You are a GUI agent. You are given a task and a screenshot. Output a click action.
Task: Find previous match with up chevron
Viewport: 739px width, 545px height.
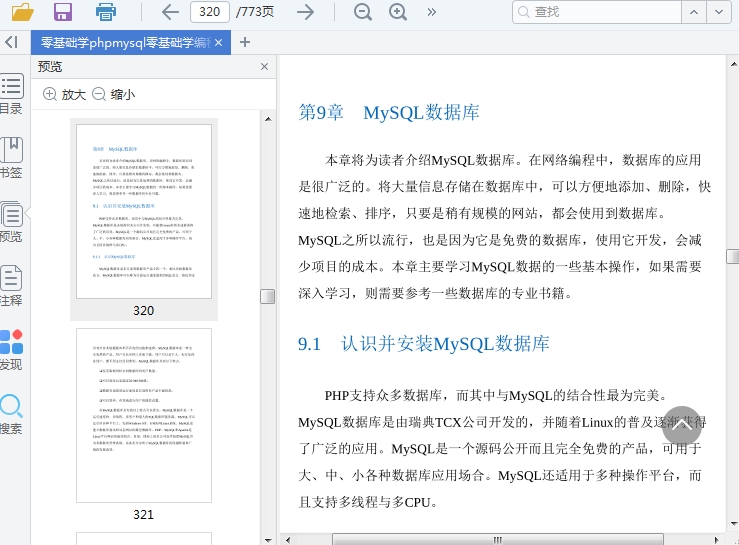tap(694, 12)
